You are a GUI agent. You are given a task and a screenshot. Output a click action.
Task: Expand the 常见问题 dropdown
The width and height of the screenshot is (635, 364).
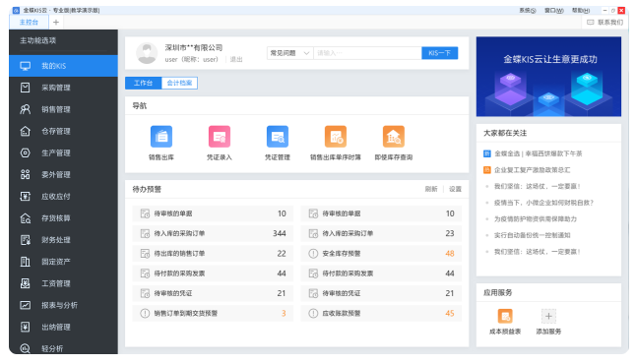(x=290, y=53)
